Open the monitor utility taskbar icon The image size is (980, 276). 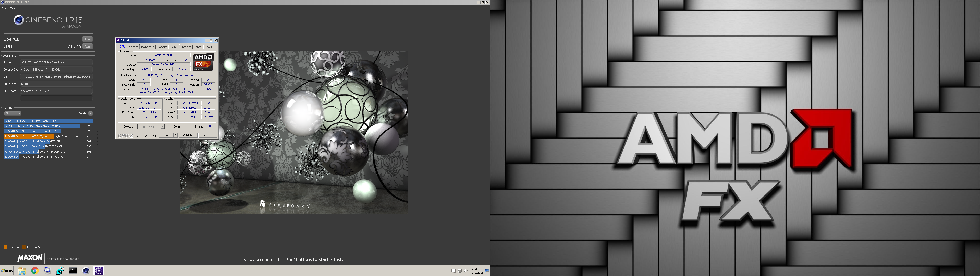click(47, 271)
